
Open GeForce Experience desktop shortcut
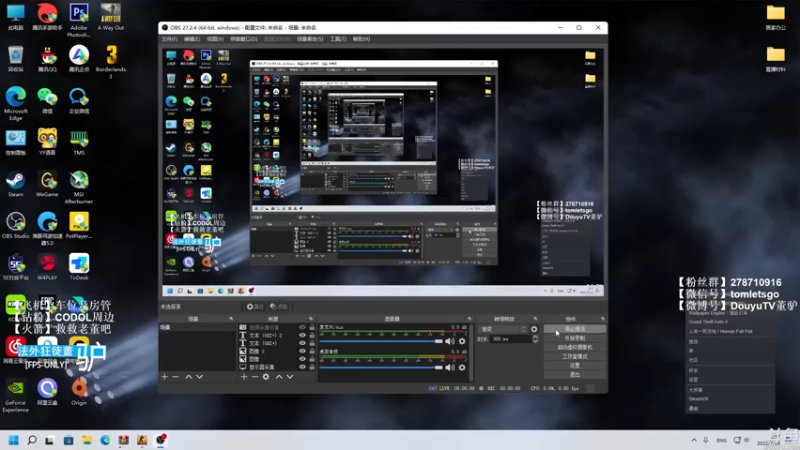tap(15, 395)
